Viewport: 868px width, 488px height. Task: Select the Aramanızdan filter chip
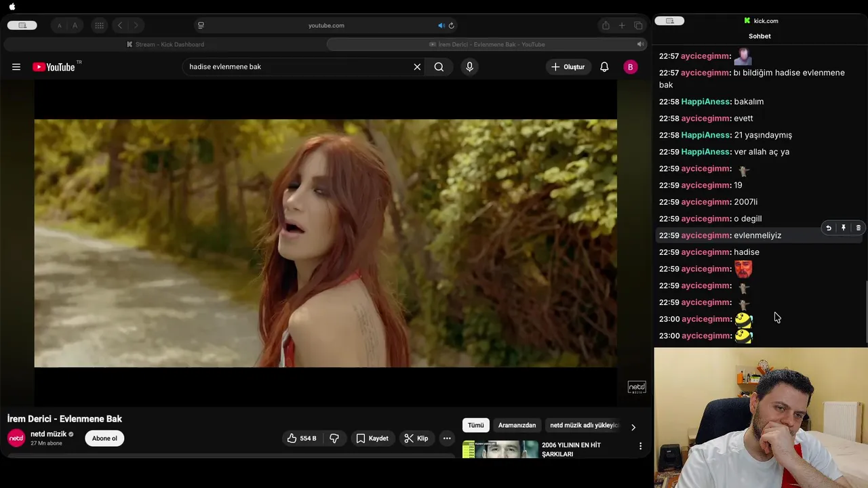(x=517, y=426)
